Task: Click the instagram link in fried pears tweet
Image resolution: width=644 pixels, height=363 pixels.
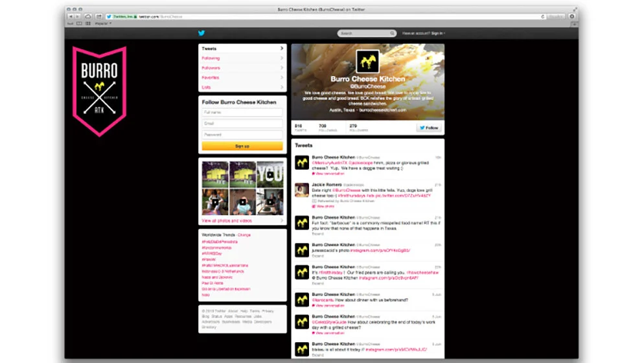Action: 389,278
